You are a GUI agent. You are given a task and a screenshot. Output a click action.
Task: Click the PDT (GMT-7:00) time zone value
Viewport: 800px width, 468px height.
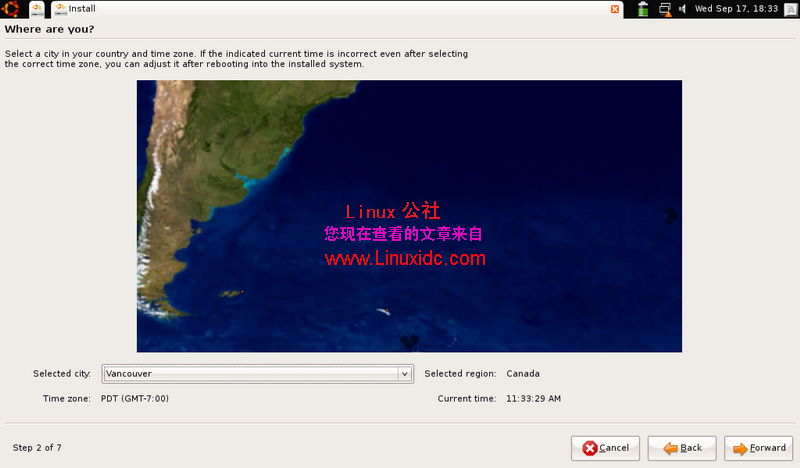click(x=135, y=399)
